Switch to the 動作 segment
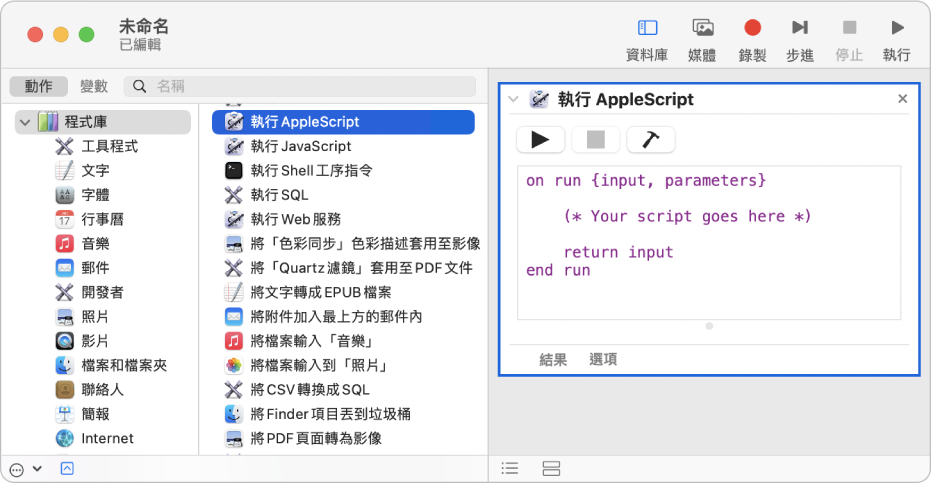This screenshot has width=931, height=484. click(x=39, y=86)
